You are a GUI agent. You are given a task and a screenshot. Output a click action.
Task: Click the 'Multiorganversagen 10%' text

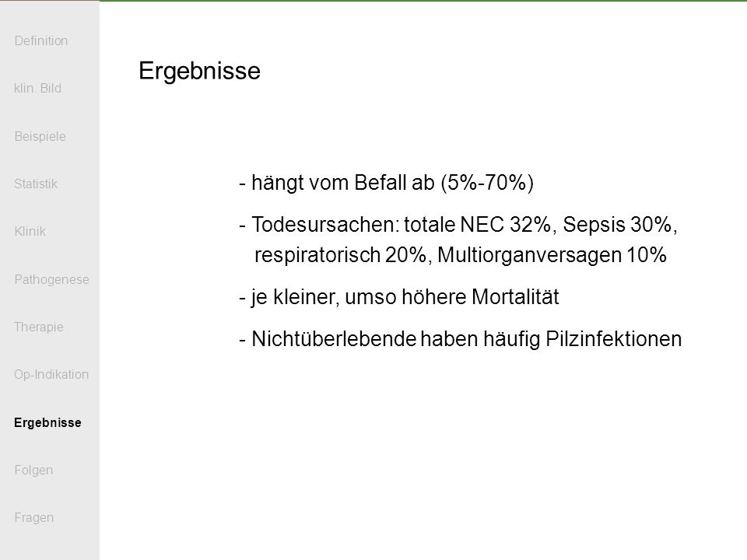pos(552,255)
